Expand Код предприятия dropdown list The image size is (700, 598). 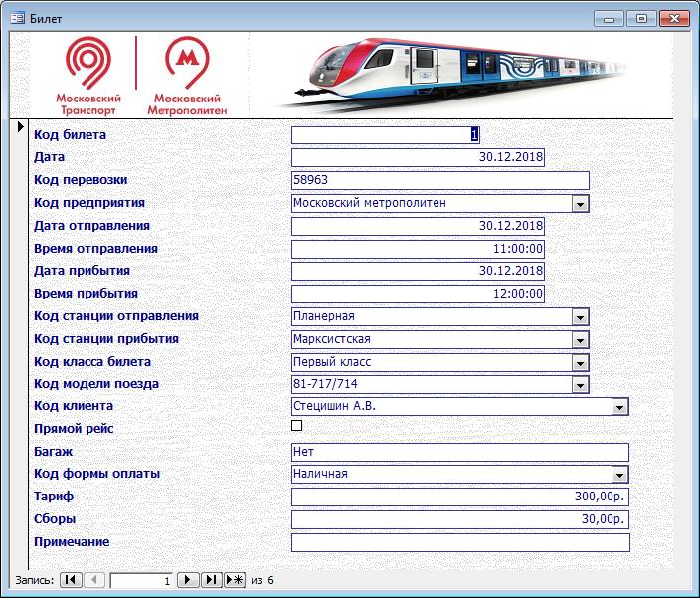581,204
